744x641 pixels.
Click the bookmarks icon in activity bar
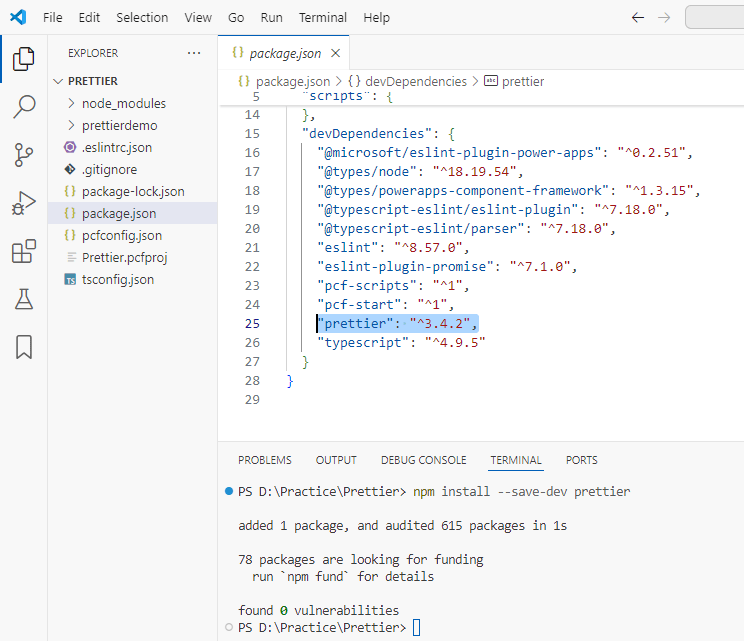[x=23, y=347]
